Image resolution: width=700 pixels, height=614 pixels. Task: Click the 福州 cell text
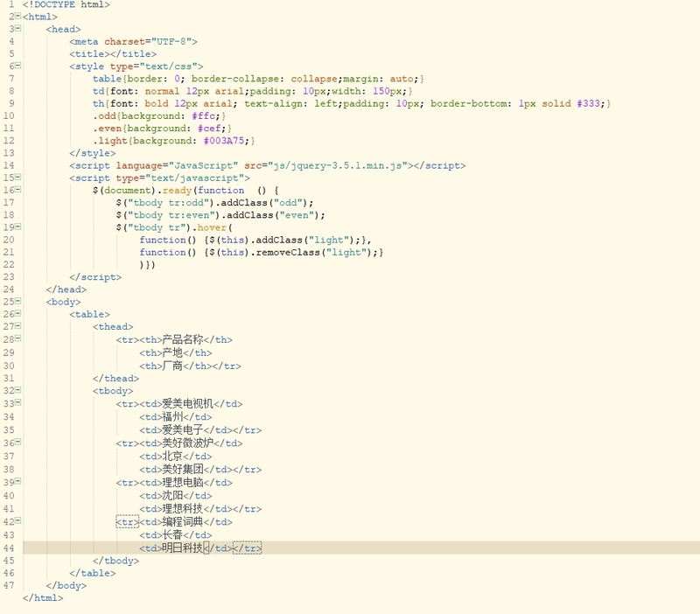172,417
